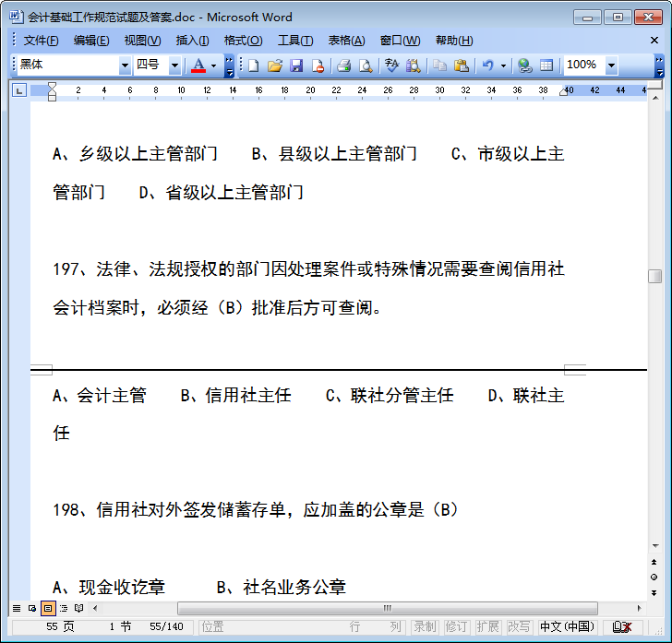Open Print Preview from the toolbar
The width and height of the screenshot is (672, 643).
click(366, 65)
